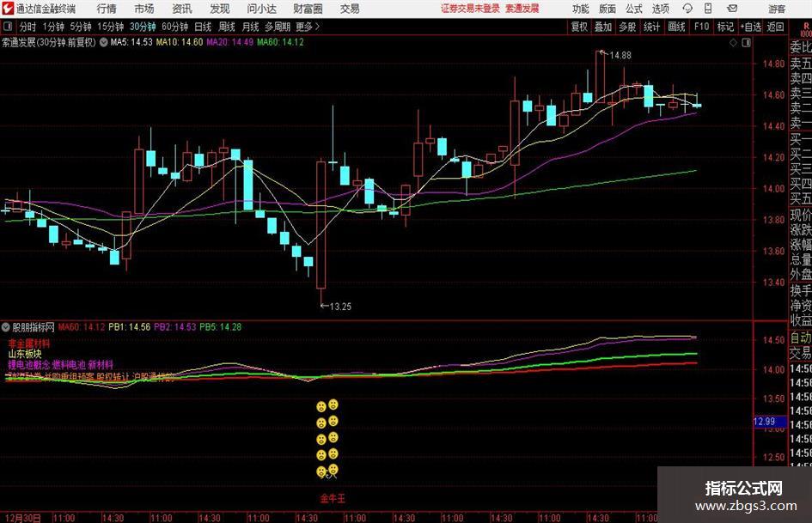Select the 30分钟 period tab

[x=143, y=27]
